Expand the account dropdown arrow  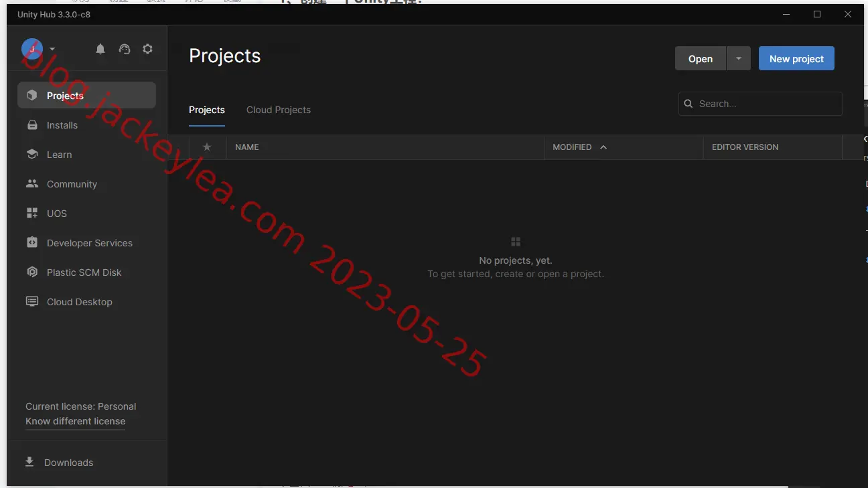point(52,49)
